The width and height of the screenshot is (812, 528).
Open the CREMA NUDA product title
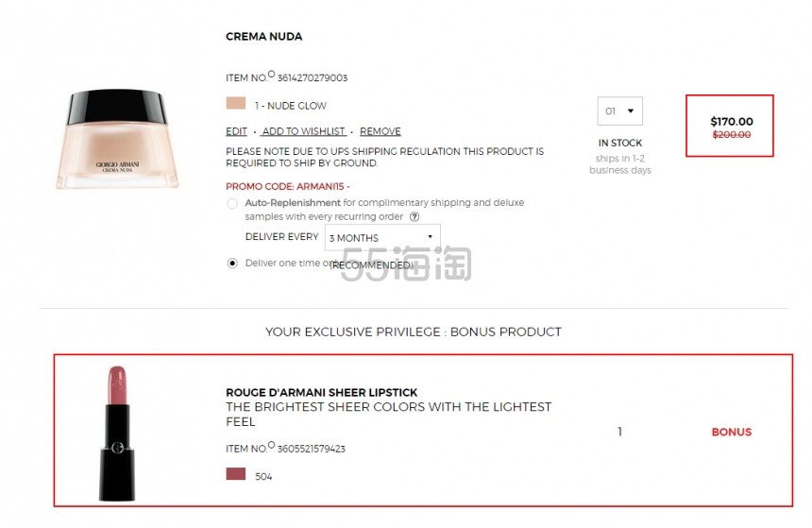263,37
